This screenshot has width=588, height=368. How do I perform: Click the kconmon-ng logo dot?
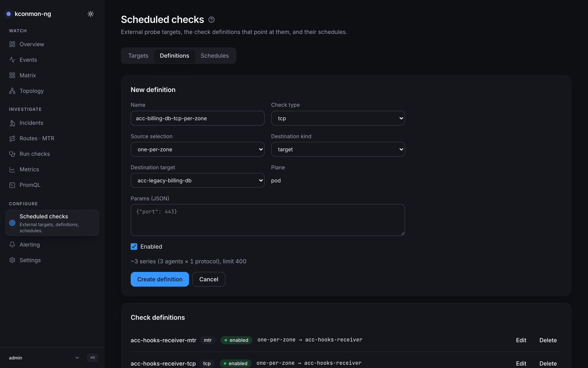9,14
